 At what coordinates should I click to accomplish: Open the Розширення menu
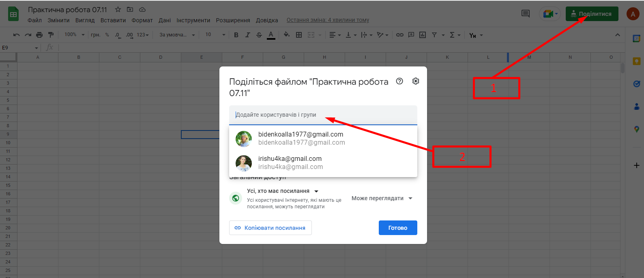tap(233, 20)
